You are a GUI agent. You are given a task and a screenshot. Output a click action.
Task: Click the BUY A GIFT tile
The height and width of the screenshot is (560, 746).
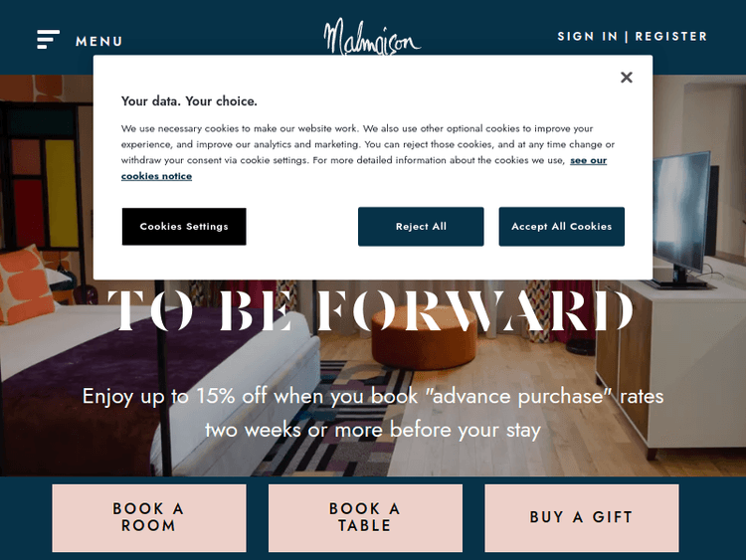point(582,518)
